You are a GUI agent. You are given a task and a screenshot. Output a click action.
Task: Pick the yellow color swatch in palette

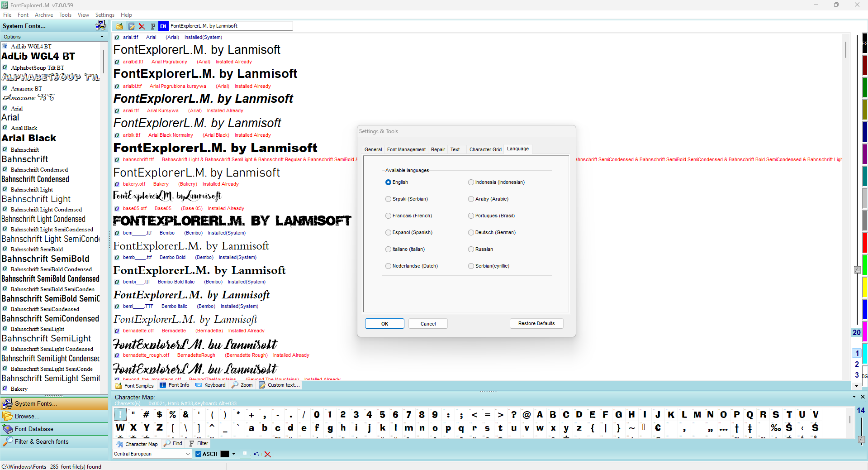(x=865, y=287)
